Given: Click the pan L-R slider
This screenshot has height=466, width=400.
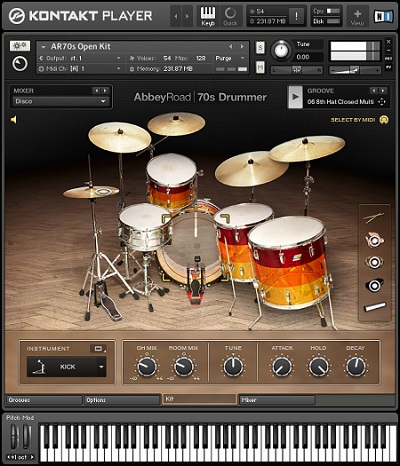Looking at the screenshot, I should pos(296,70).
